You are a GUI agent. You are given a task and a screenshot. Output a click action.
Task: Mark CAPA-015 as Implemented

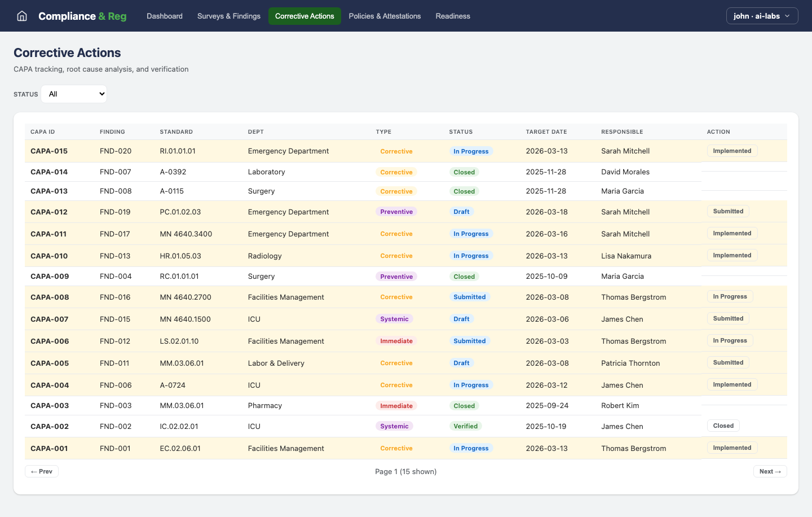pos(732,151)
